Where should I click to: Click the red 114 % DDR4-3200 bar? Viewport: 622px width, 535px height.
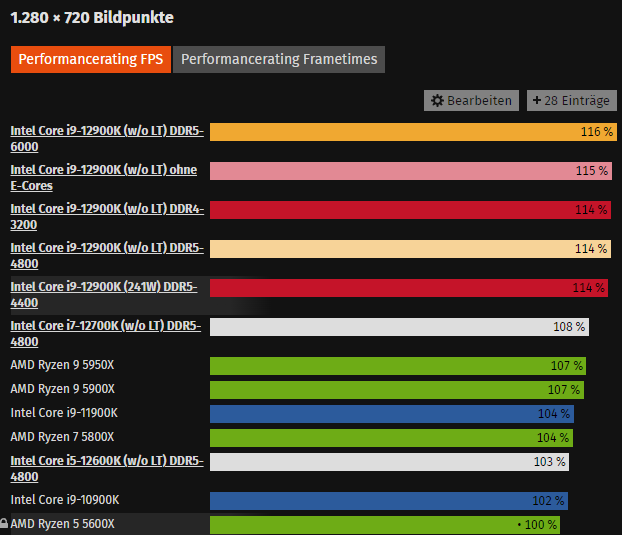411,210
